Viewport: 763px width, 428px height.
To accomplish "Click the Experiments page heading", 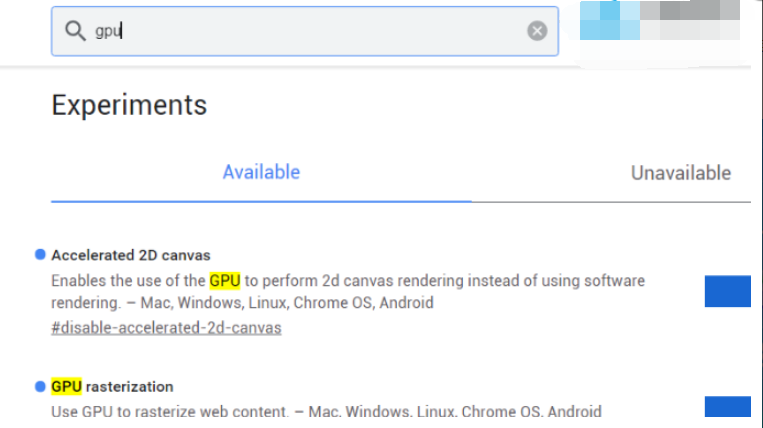I will pyautogui.click(x=129, y=105).
